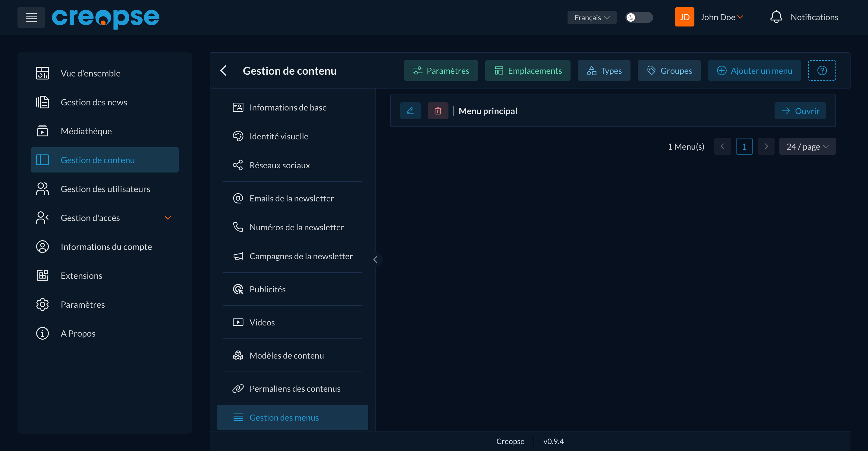Viewport: 868px width, 451px height.
Task: Click the Menu principal title text
Action: pos(488,111)
